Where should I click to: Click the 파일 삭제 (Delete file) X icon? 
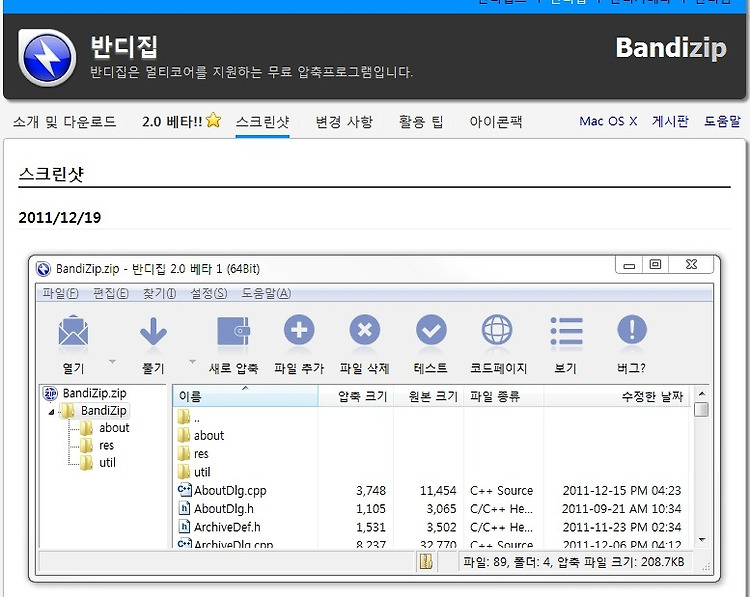(x=364, y=330)
